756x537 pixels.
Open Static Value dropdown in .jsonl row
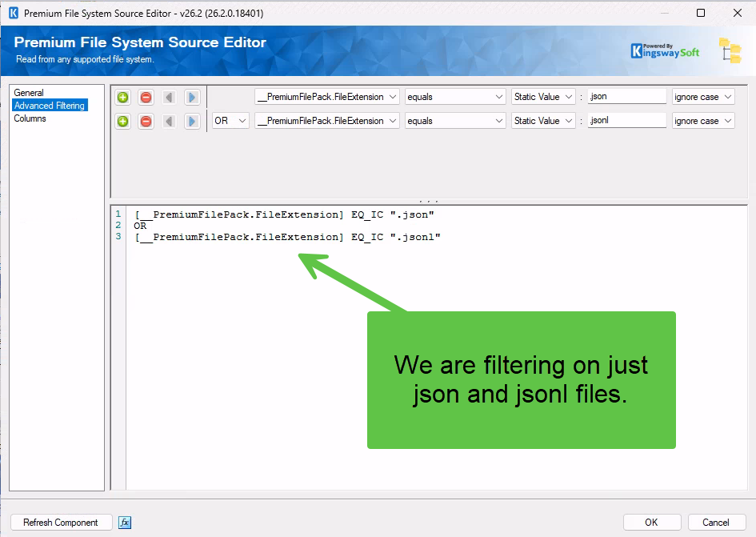click(x=543, y=121)
